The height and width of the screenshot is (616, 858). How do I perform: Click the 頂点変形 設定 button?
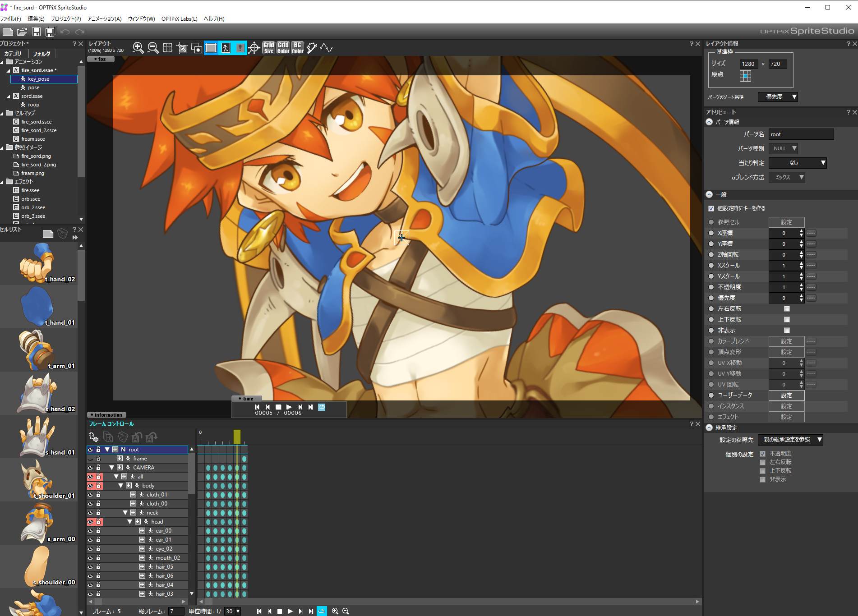coord(786,352)
